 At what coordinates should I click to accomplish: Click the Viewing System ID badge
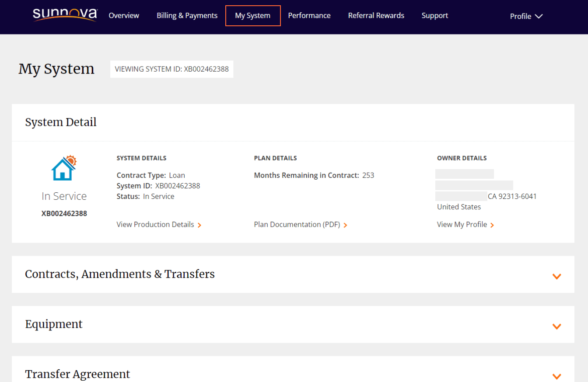(171, 69)
